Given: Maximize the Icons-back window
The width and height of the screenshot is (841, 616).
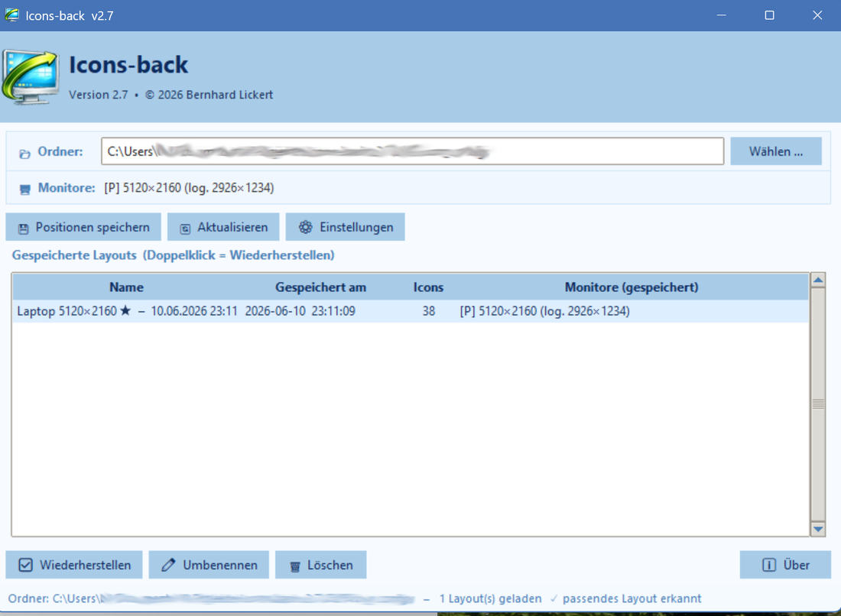Looking at the screenshot, I should tap(769, 15).
